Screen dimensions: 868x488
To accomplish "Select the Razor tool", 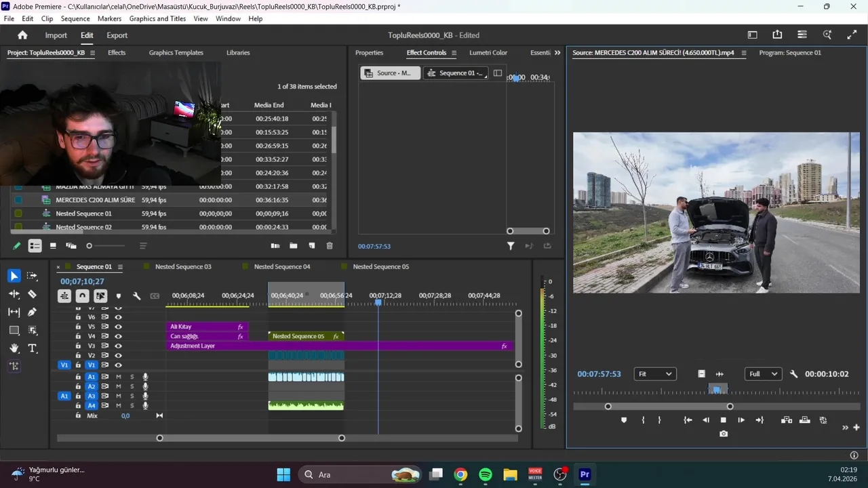I will (32, 294).
